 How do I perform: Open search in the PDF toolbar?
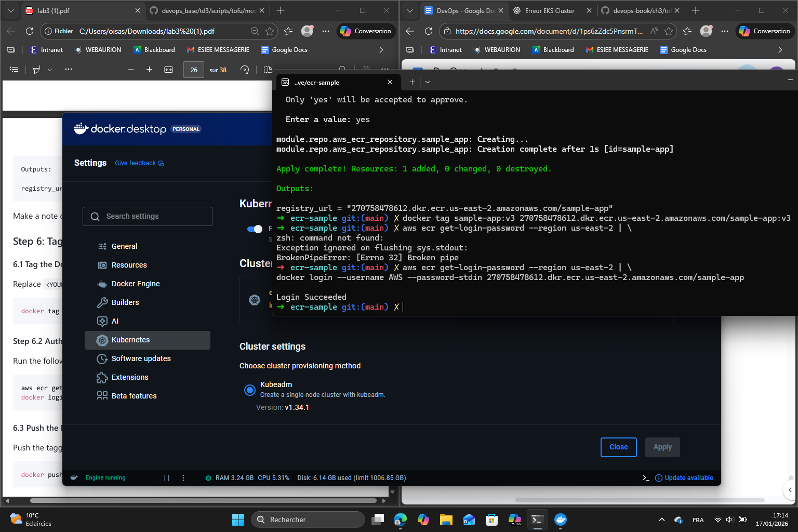tap(342, 69)
